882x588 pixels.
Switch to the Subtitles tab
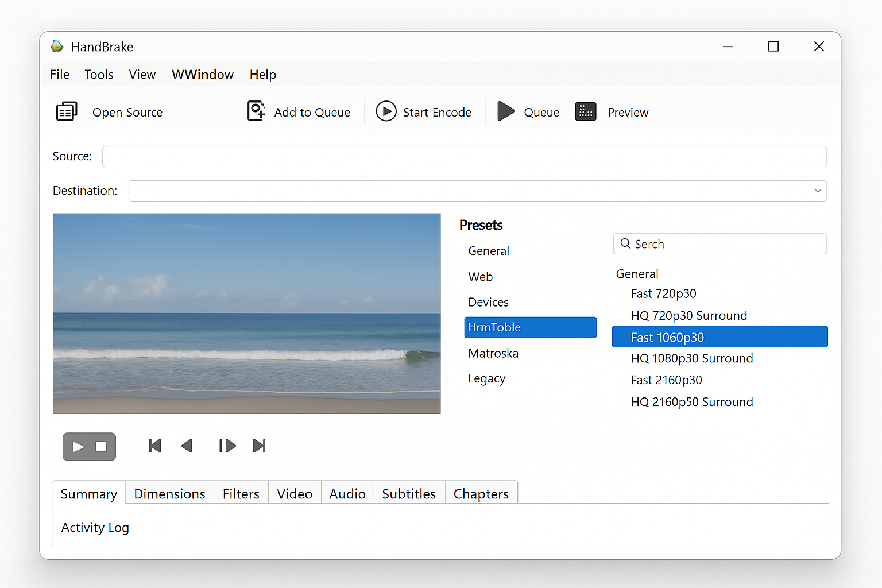tap(409, 493)
